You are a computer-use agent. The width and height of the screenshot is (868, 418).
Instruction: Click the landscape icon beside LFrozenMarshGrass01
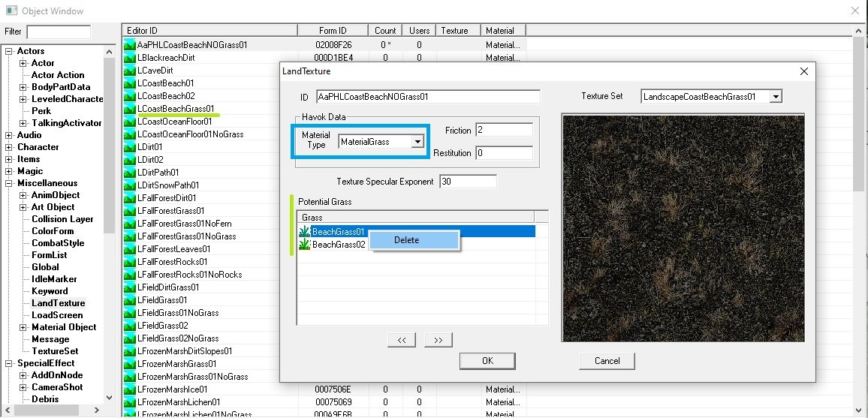click(130, 363)
